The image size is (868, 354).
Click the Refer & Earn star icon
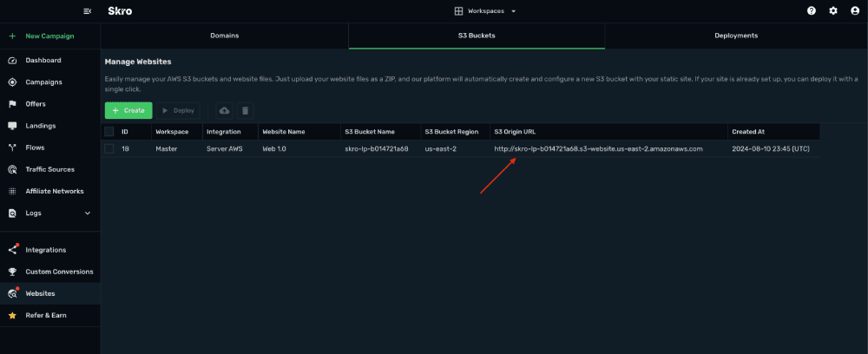12,315
